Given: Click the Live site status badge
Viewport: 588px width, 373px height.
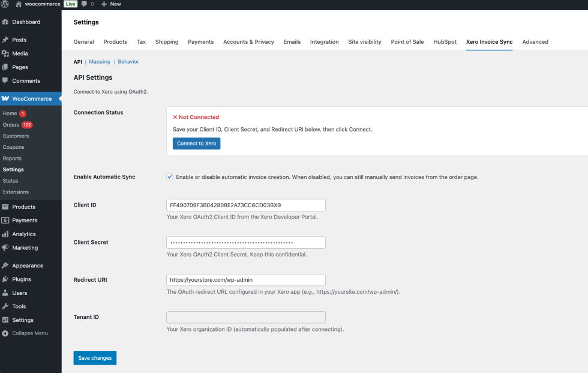Looking at the screenshot, I should pos(70,4).
